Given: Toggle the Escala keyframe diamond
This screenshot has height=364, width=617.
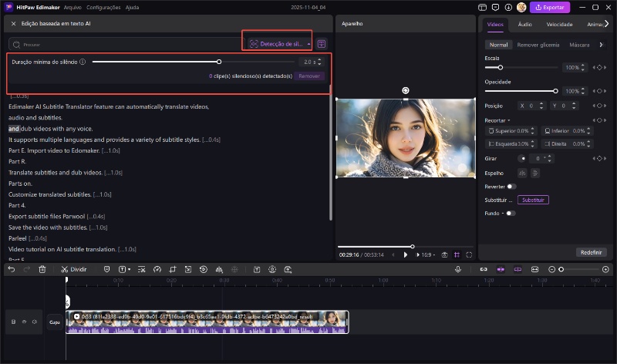Looking at the screenshot, I should [599, 68].
